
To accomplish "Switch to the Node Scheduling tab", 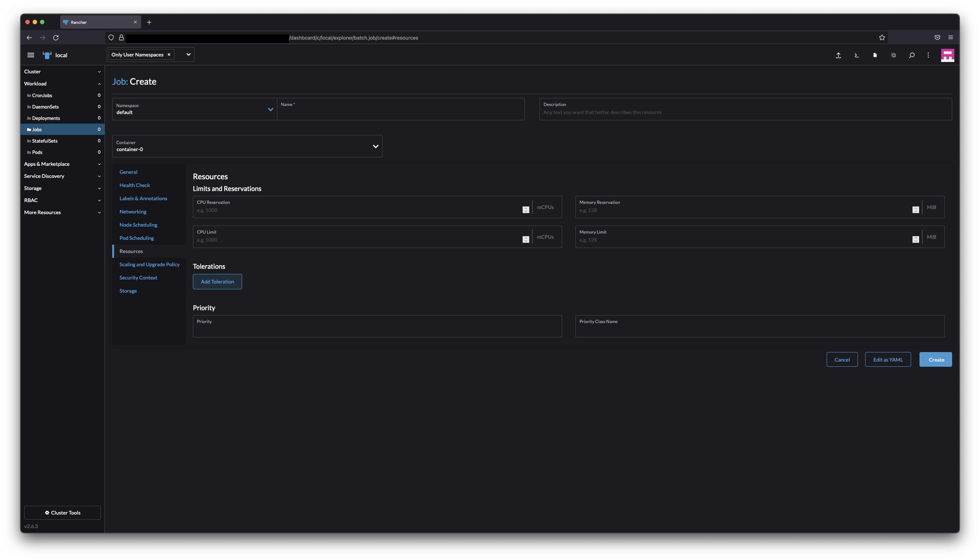I will tap(138, 225).
